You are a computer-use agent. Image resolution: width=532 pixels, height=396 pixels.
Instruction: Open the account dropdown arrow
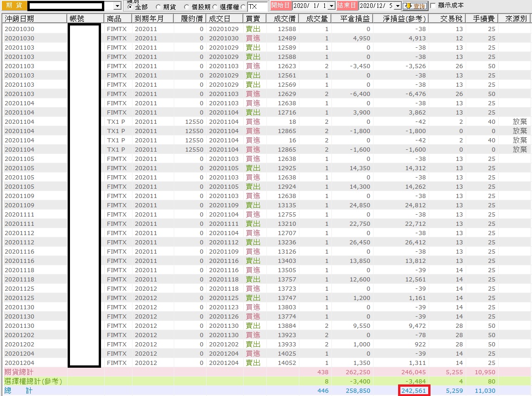point(117,6)
